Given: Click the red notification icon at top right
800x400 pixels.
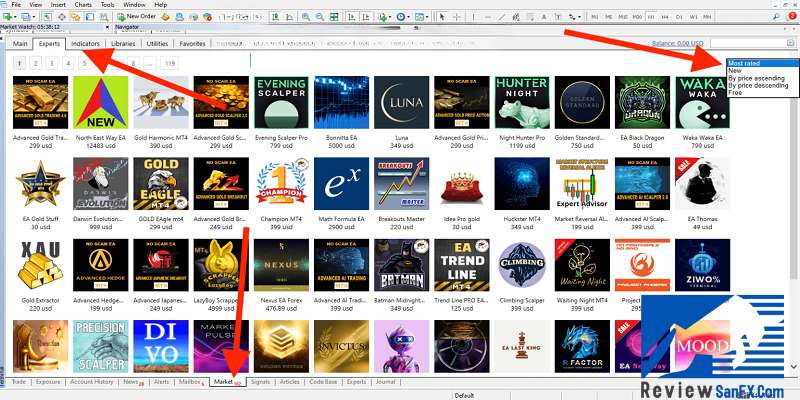Looking at the screenshot, I should tap(792, 16).
